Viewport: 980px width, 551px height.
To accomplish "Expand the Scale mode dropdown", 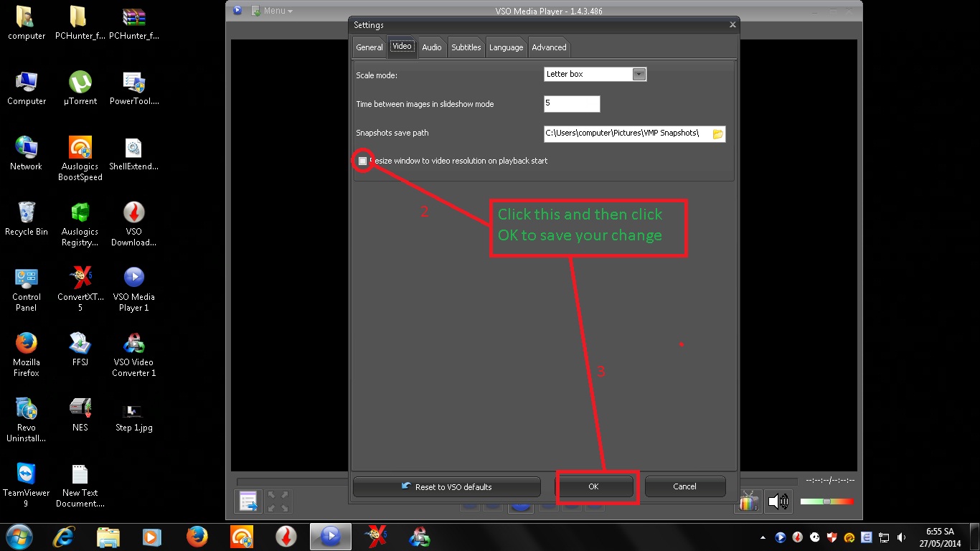I will click(x=639, y=74).
